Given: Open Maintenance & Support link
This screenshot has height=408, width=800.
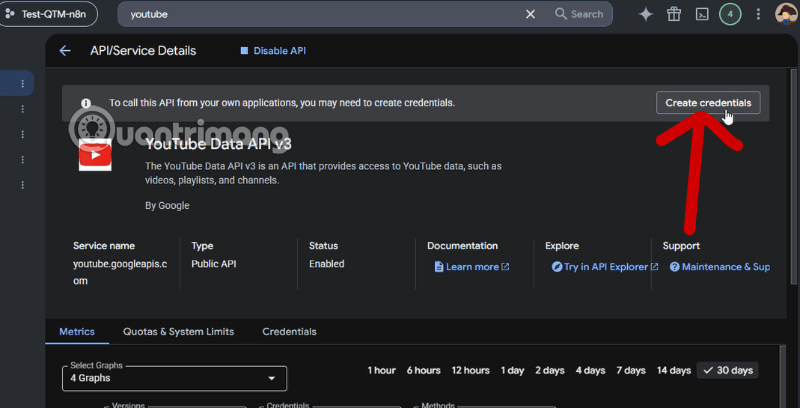Looking at the screenshot, I should 720,267.
